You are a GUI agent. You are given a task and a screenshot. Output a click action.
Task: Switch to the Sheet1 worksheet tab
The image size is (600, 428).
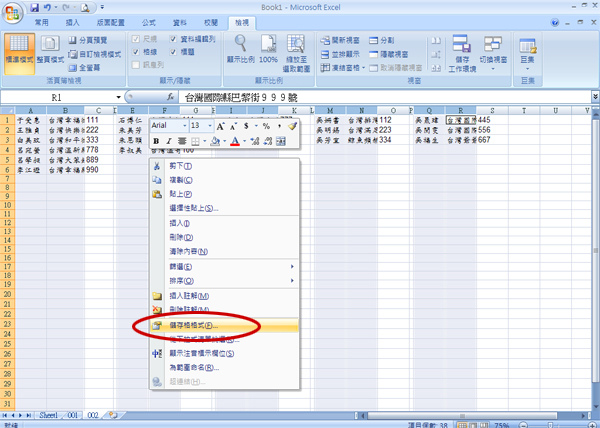click(x=49, y=415)
